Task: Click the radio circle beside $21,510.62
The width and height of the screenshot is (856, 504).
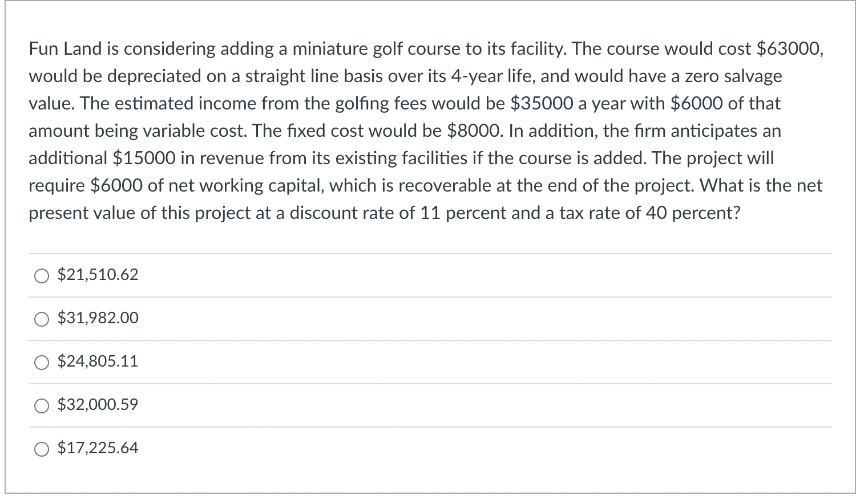Action: click(x=41, y=276)
